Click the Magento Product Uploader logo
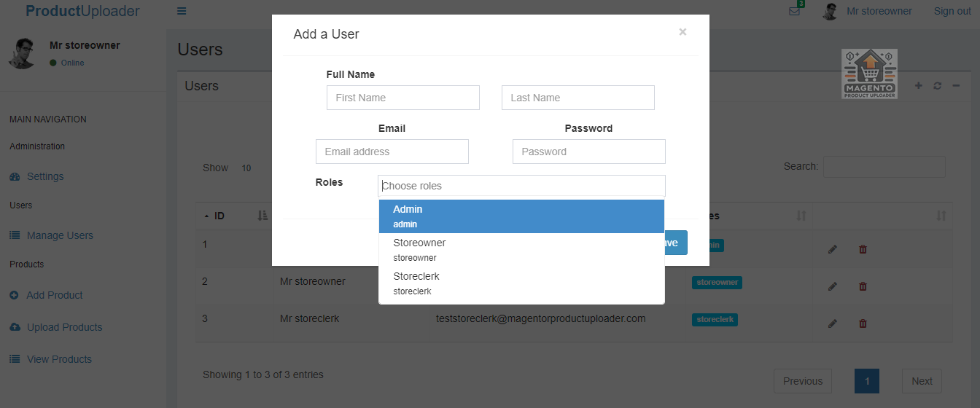Image resolution: width=980 pixels, height=408 pixels. 869,74
